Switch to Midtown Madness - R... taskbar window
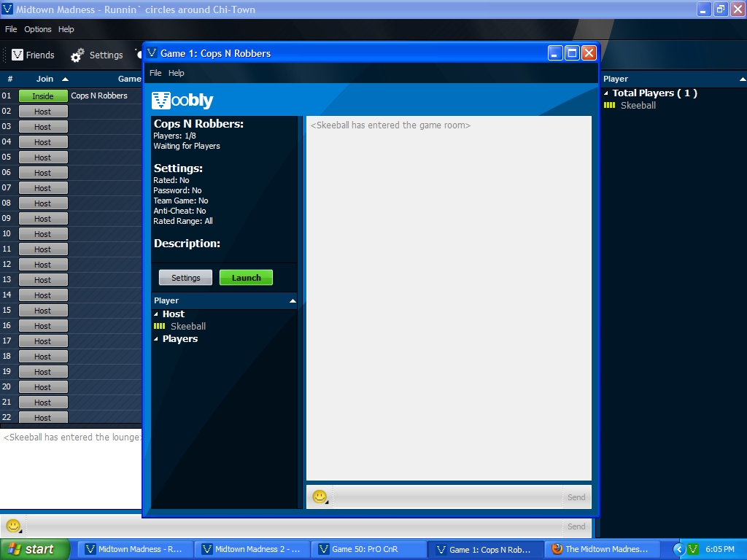The image size is (747, 560). 136,549
